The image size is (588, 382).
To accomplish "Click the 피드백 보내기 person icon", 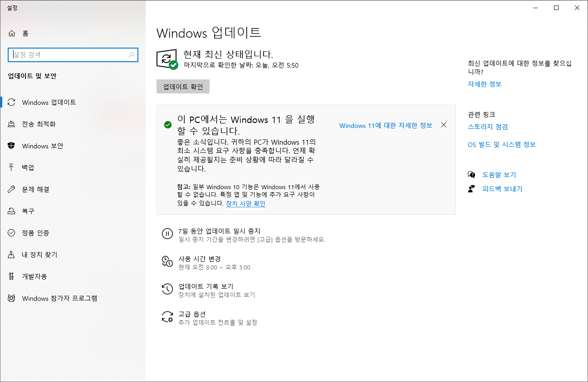I will click(x=471, y=189).
